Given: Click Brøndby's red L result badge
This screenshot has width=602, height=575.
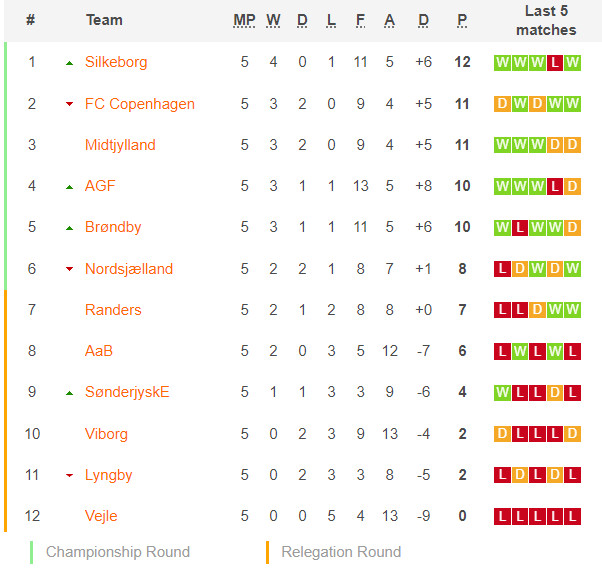Looking at the screenshot, I should coord(519,228).
